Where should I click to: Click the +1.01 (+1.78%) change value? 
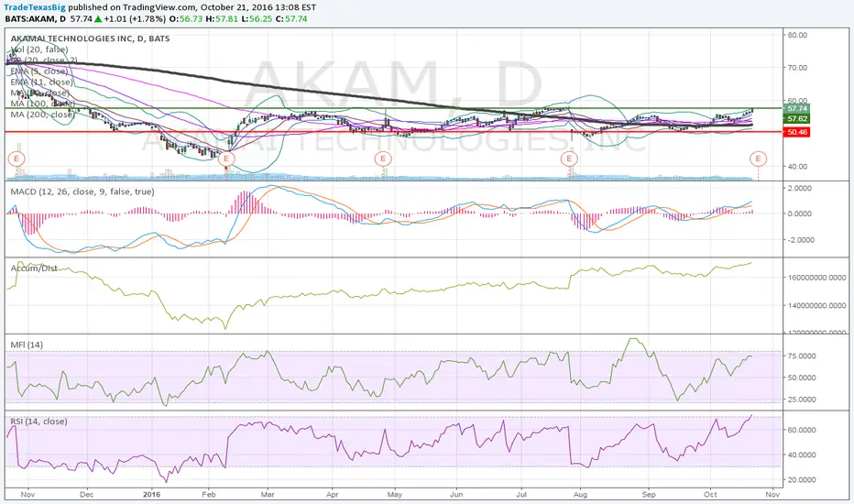(x=135, y=19)
